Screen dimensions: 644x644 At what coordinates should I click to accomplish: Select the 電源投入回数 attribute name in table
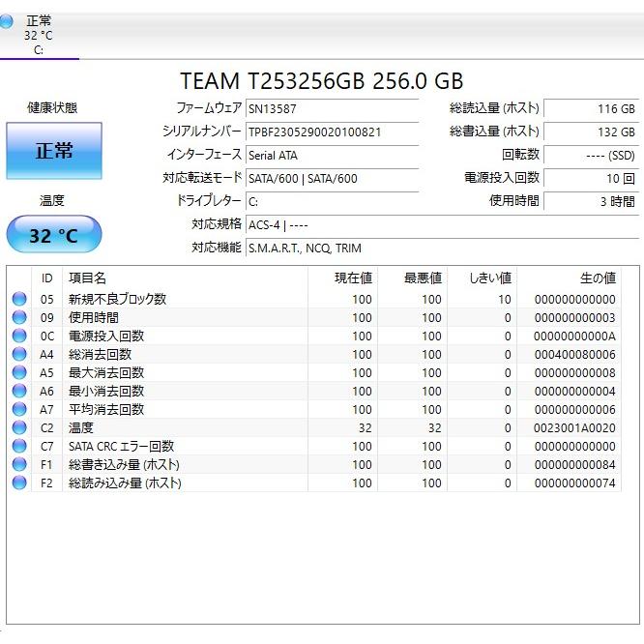point(106,336)
